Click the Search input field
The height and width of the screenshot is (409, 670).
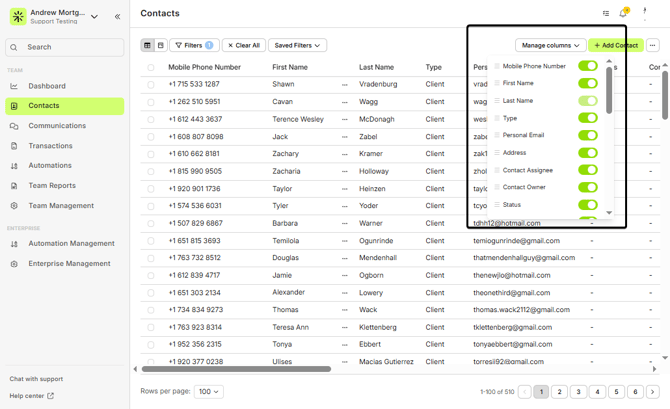[x=66, y=47]
